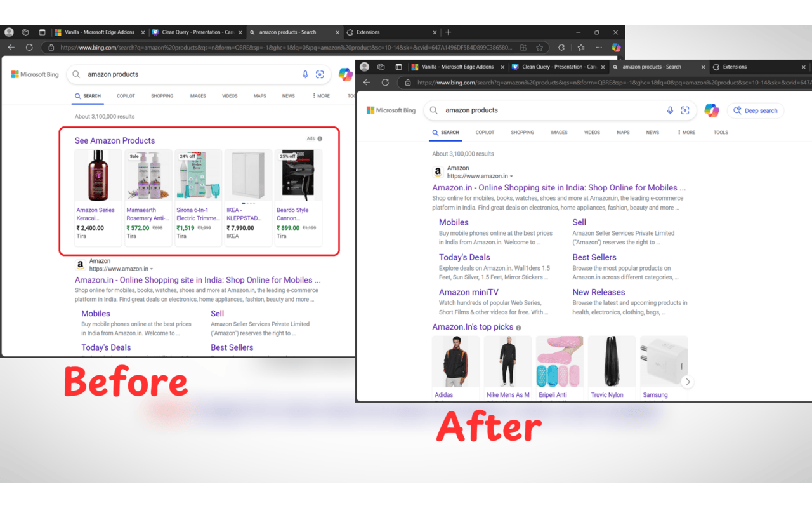Click visual search camera icon in Before window
This screenshot has width=812, height=508.
[x=320, y=74]
